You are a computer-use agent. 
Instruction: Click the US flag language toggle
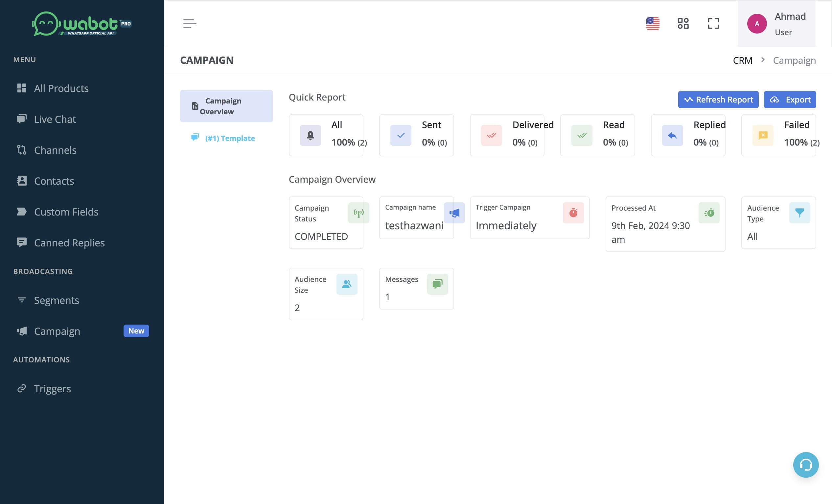(653, 24)
